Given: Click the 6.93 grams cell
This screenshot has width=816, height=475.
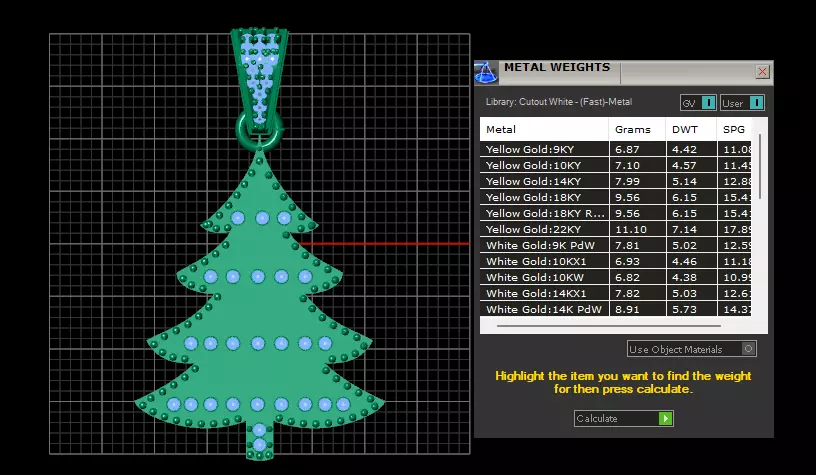Looking at the screenshot, I should point(637,261).
